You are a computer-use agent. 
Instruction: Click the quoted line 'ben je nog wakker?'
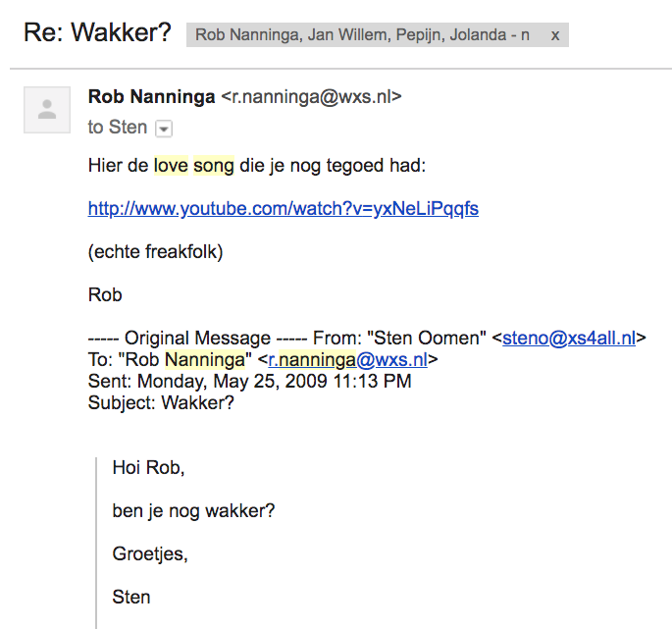[193, 511]
